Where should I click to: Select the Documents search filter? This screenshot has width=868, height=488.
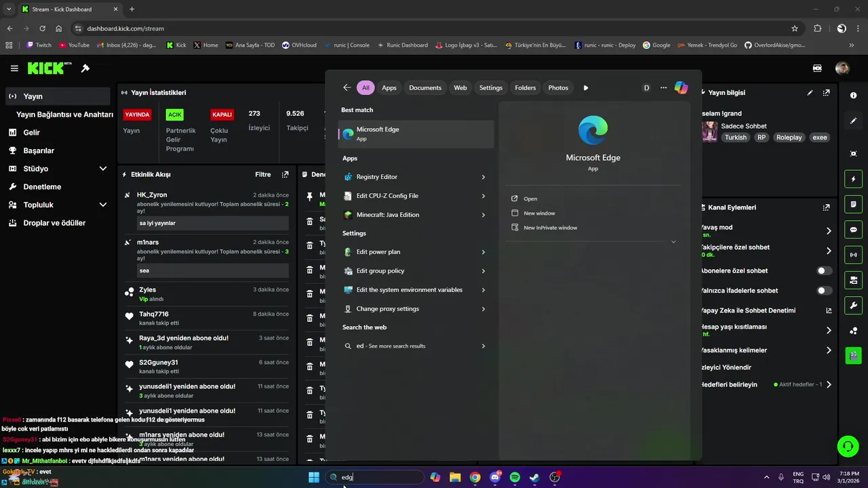click(425, 87)
